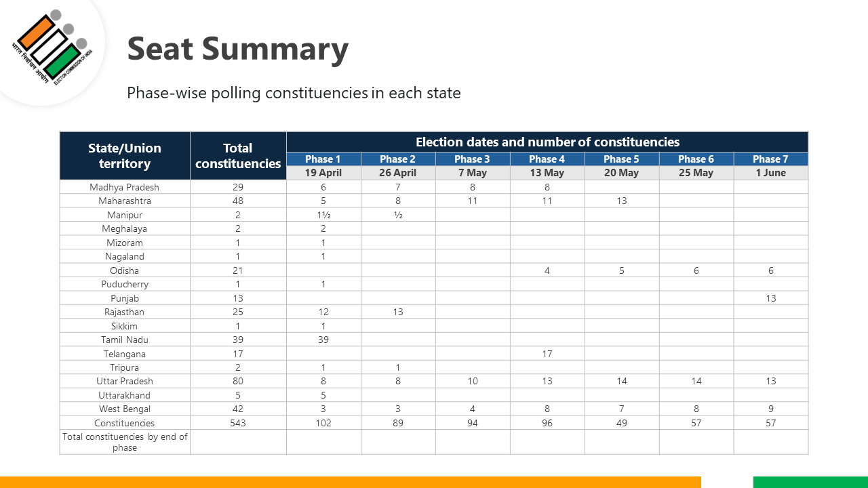Select the State/Union territory header cell
Viewport: 868px width, 488px height.
coord(125,156)
